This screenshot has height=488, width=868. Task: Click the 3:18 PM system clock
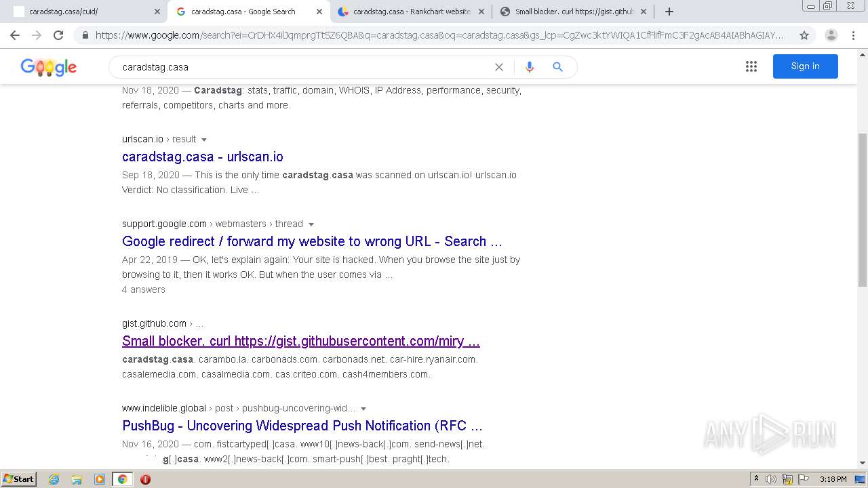(x=833, y=479)
